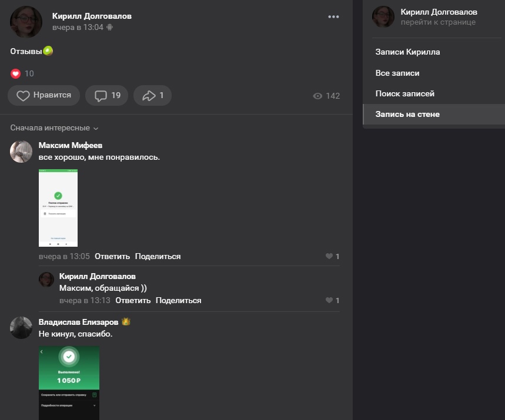Share the post using the arrow button
The height and width of the screenshot is (420, 505).
[x=152, y=96]
